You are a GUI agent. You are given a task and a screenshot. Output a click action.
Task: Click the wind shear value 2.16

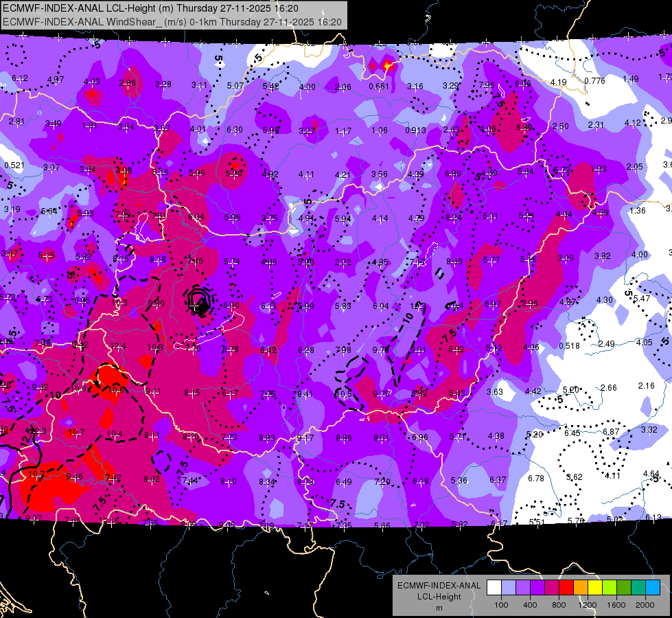point(647,385)
